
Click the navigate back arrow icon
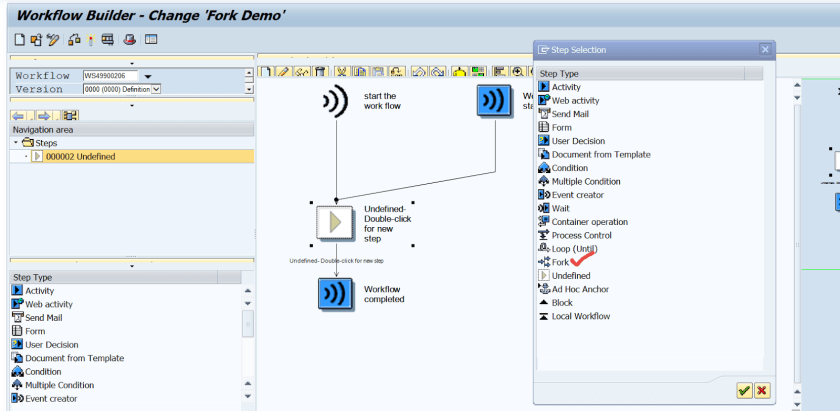point(18,115)
